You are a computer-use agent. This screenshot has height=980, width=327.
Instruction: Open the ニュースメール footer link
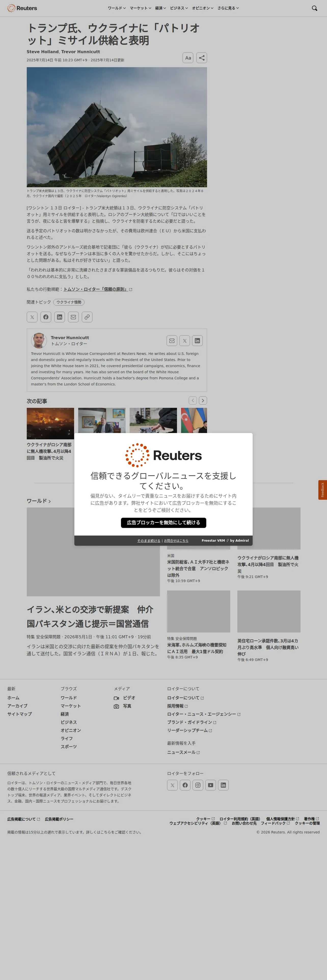point(183,752)
